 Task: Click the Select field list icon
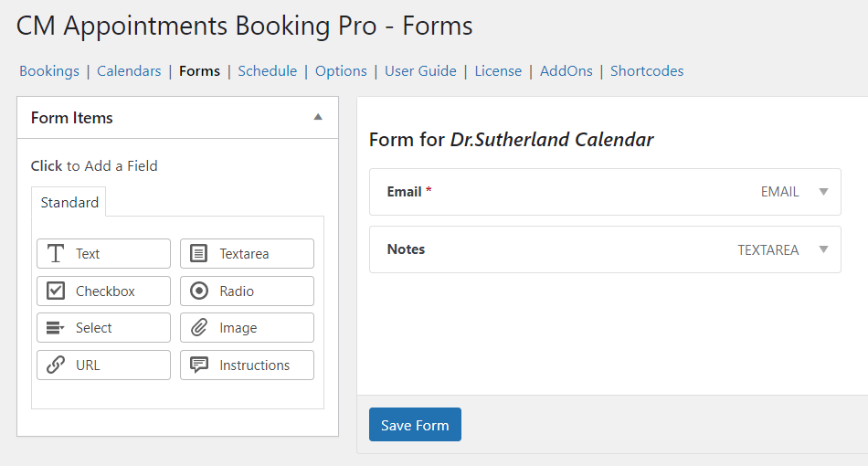click(56, 328)
